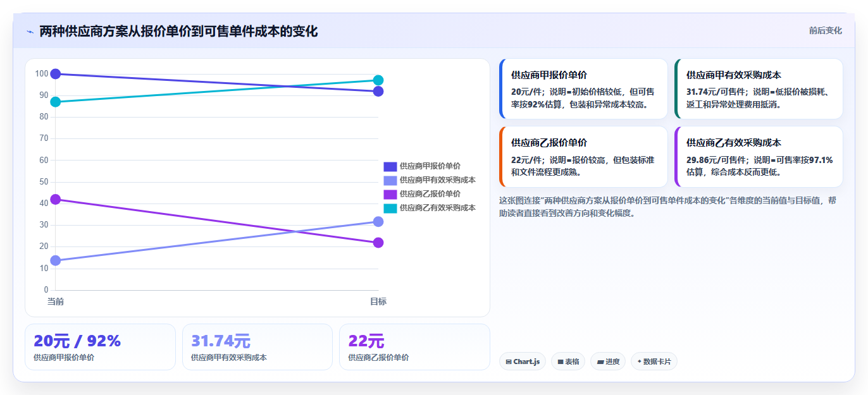Screen dimensions: 868x395
Task: Click the 0 y-axis tick label
Action: (x=46, y=290)
